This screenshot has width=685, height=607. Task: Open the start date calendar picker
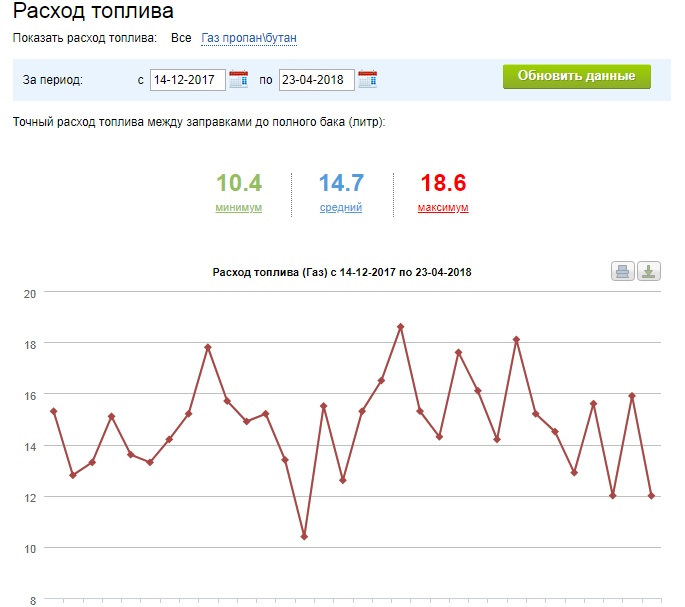pos(239,79)
